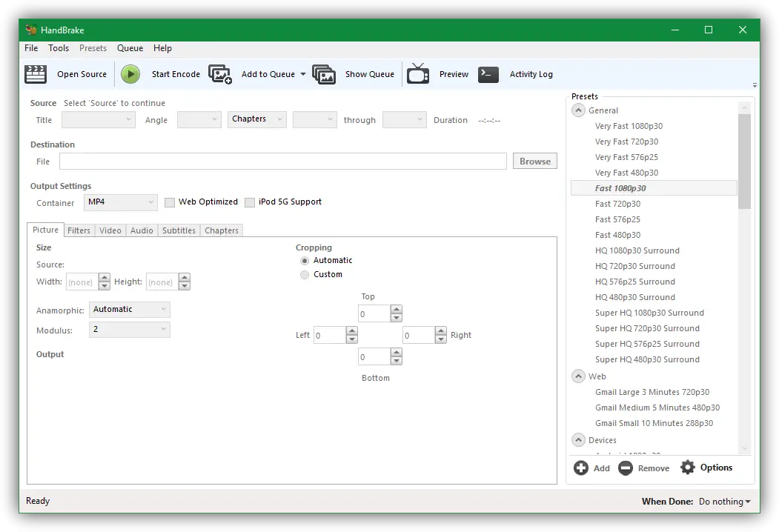The image size is (779, 532).
Task: Click the Height value field
Action: point(162,282)
